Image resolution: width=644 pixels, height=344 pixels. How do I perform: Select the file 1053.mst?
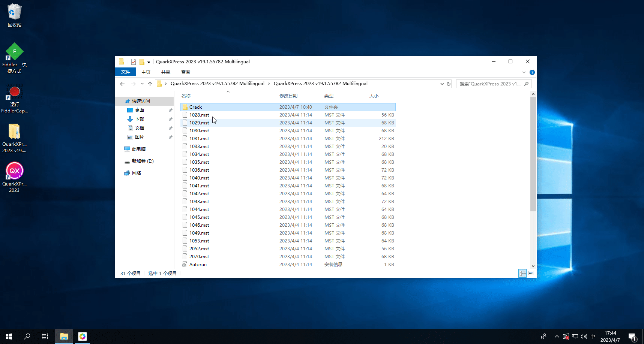pos(288,241)
